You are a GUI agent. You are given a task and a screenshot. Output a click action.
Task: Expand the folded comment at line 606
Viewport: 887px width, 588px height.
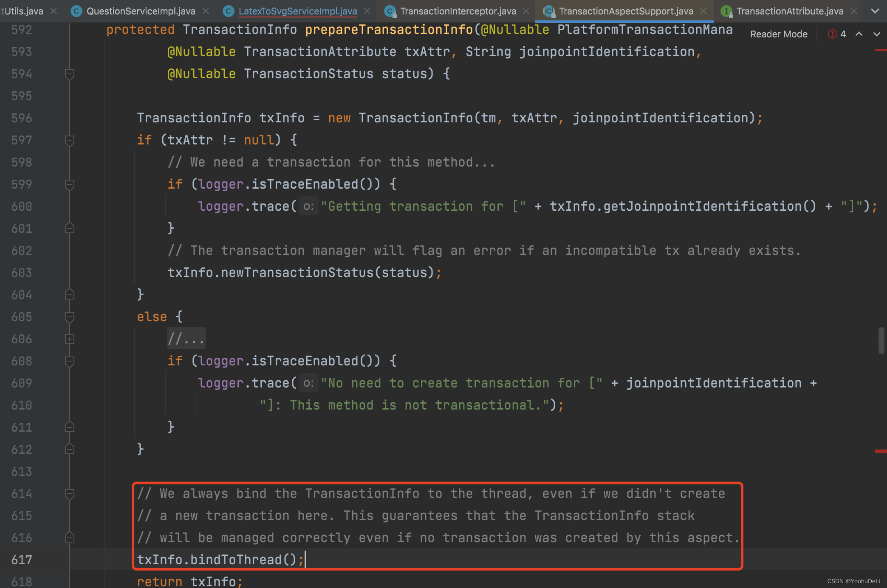[x=70, y=339]
